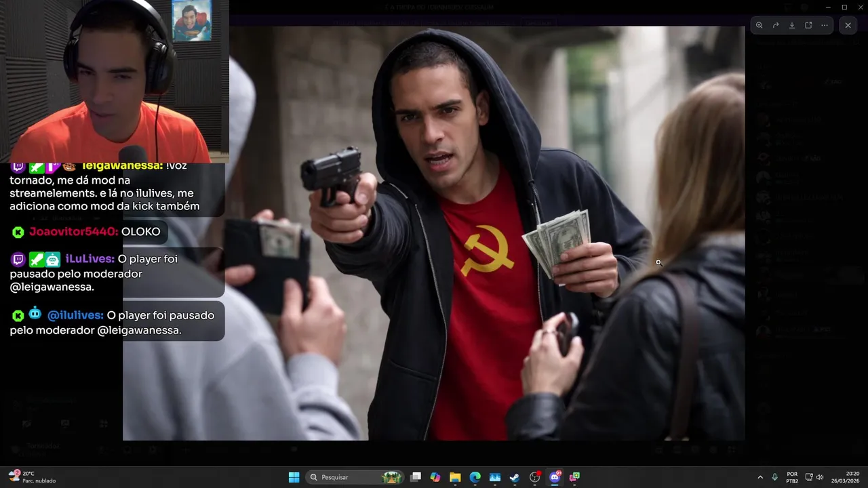The height and width of the screenshot is (488, 868).
Task: Open OBS Studio from the taskbar
Action: 535,477
